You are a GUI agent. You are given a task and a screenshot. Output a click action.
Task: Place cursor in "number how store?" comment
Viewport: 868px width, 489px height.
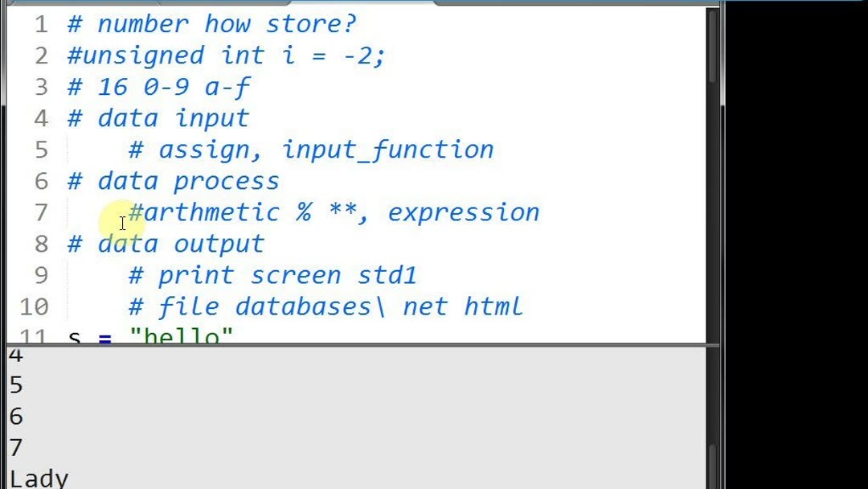point(225,24)
